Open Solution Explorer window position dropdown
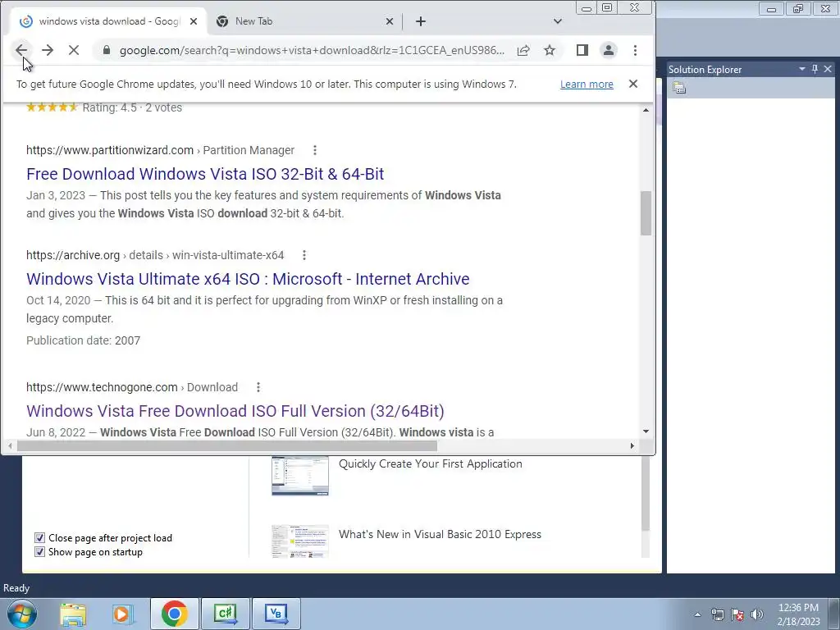 point(802,69)
